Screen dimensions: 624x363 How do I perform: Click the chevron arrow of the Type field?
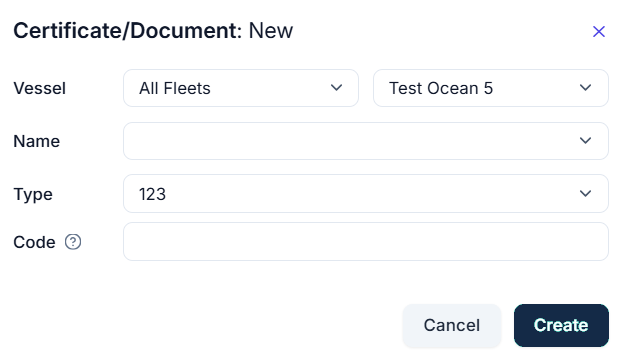585,193
